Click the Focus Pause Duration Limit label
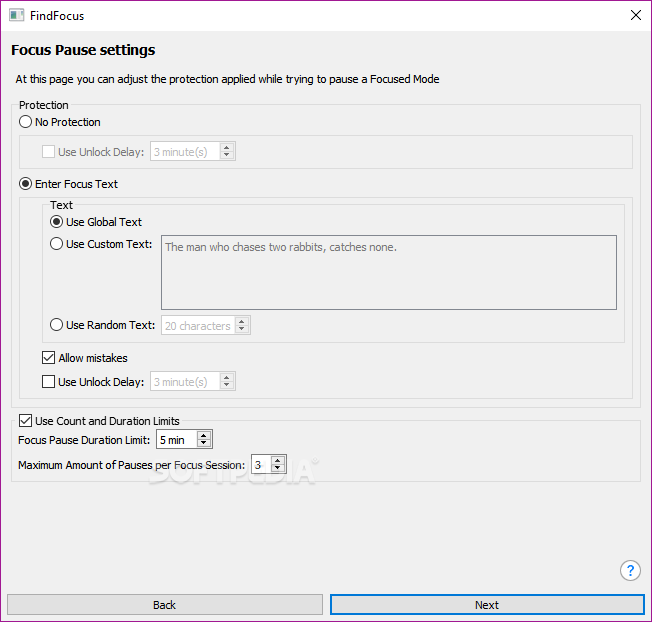The image size is (652, 622). (84, 440)
